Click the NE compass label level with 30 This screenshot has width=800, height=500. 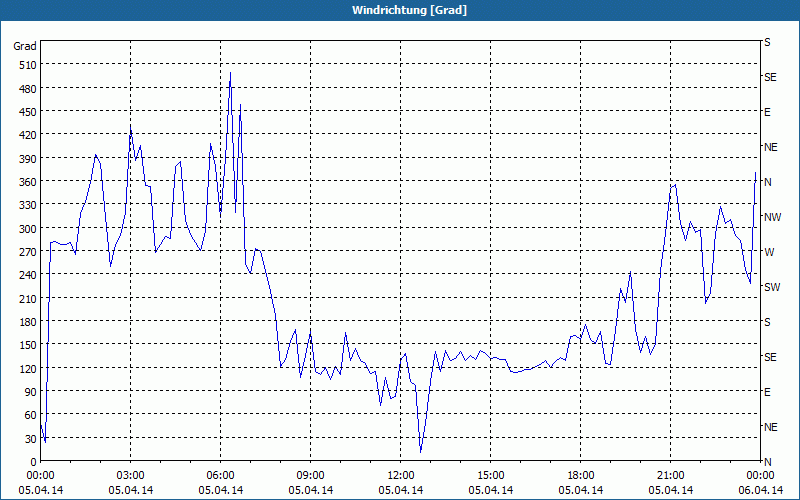point(770,427)
